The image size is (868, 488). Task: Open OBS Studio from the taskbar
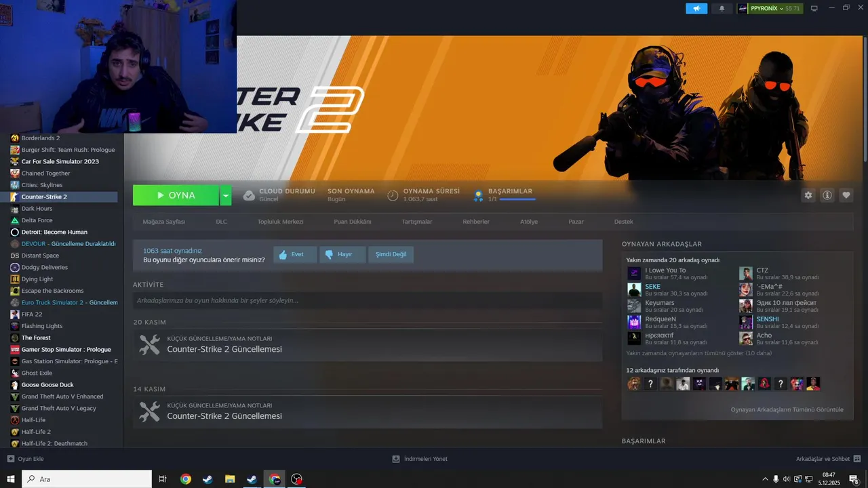pyautogui.click(x=296, y=479)
